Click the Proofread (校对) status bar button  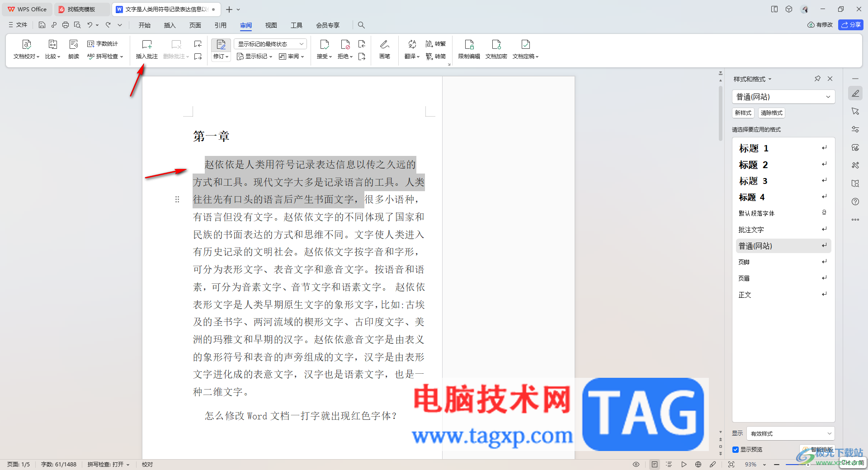147,465
